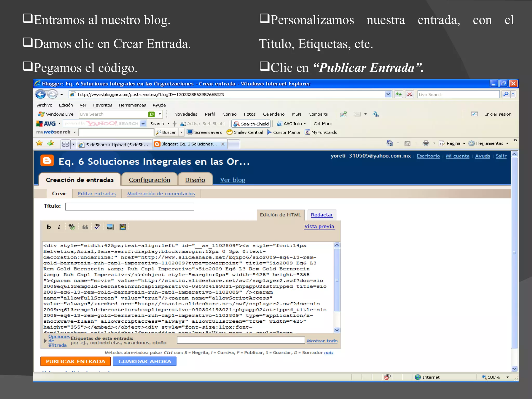Click the Search-Shield button

251,124
